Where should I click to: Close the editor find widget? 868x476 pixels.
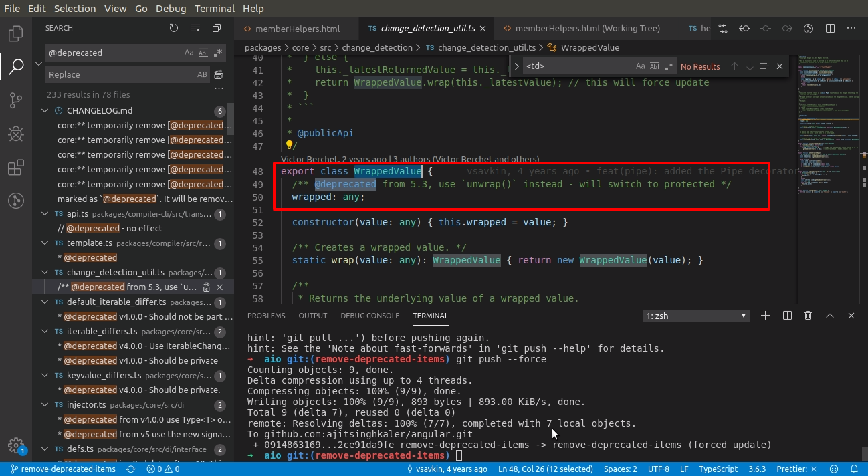click(x=780, y=66)
